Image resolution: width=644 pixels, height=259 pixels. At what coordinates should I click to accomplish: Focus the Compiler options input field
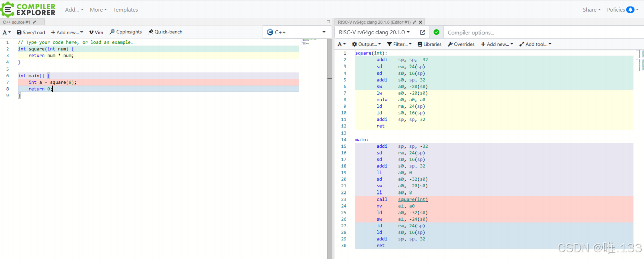[543, 33]
